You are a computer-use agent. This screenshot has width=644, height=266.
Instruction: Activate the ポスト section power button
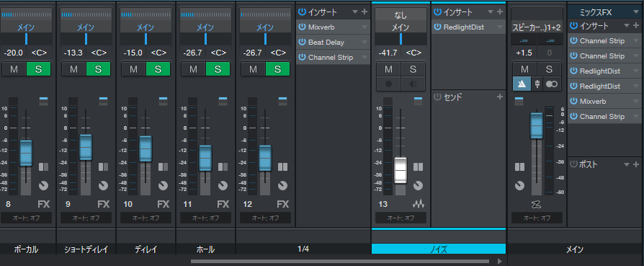574,164
